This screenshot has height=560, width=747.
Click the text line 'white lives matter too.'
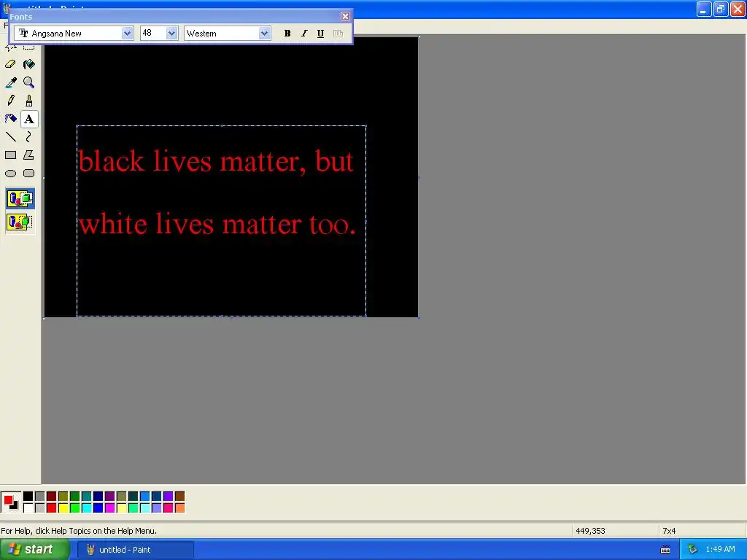(x=217, y=224)
